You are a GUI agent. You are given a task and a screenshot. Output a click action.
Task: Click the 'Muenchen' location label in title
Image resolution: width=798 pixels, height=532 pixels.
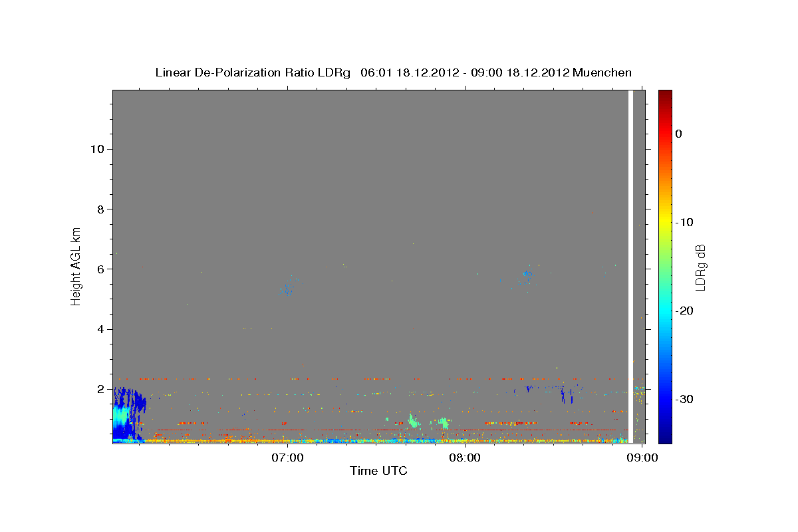coord(602,72)
